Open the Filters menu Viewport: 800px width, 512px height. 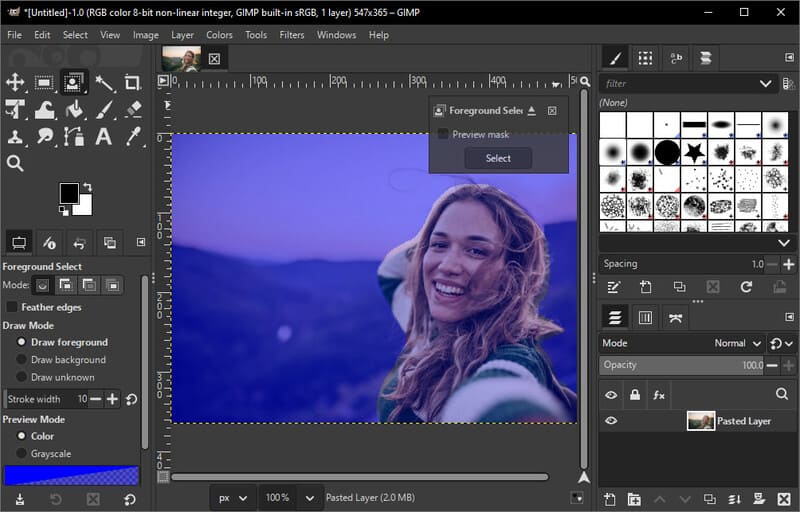(292, 35)
